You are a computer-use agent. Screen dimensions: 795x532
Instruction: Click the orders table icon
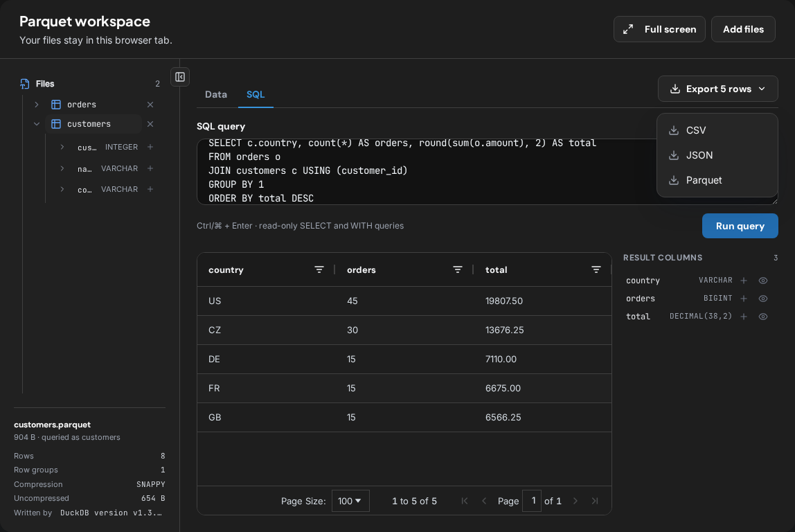56,105
